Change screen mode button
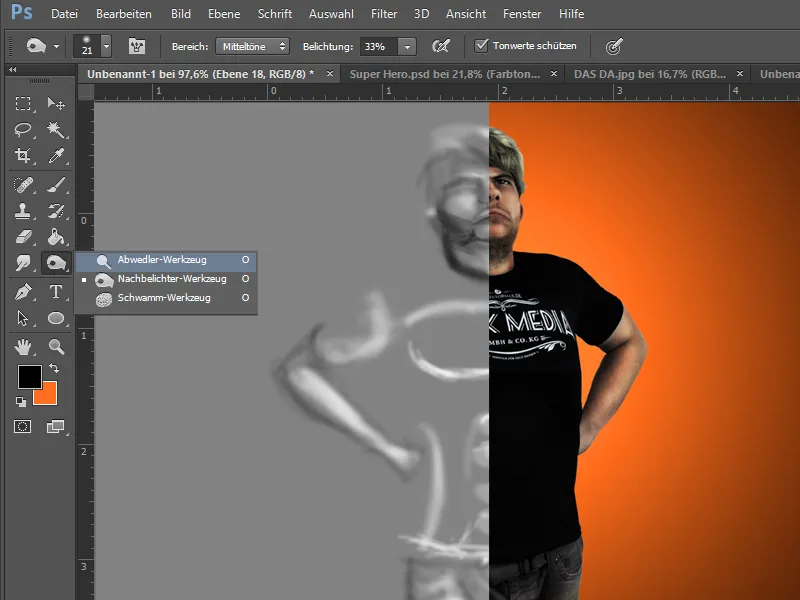The height and width of the screenshot is (600, 800). coord(56,426)
